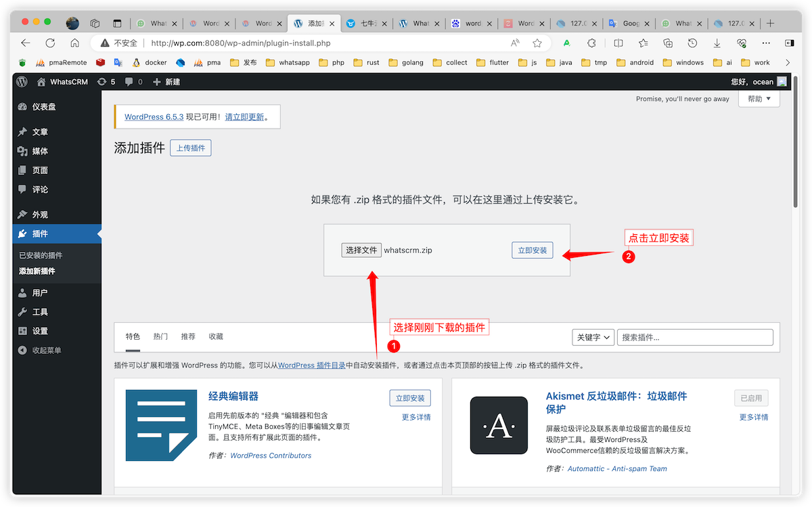Open the comments bubble showing 0
The height and width of the screenshot is (507, 812).
pos(135,81)
